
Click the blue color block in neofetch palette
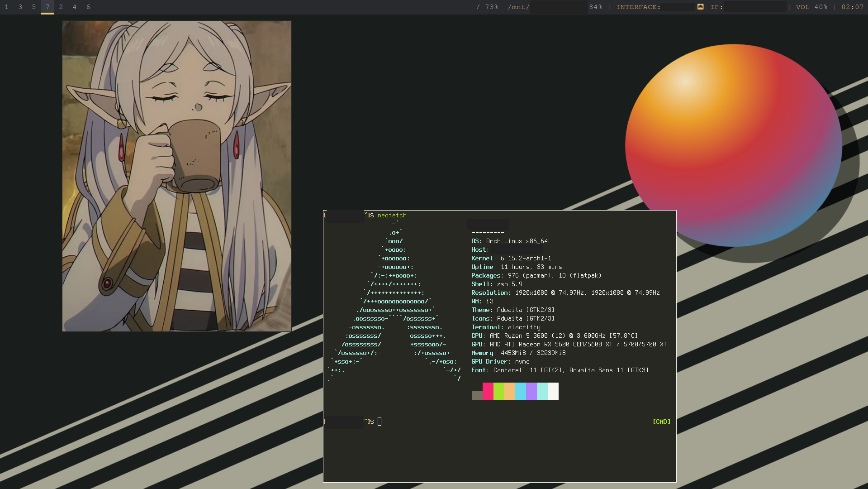(x=521, y=391)
